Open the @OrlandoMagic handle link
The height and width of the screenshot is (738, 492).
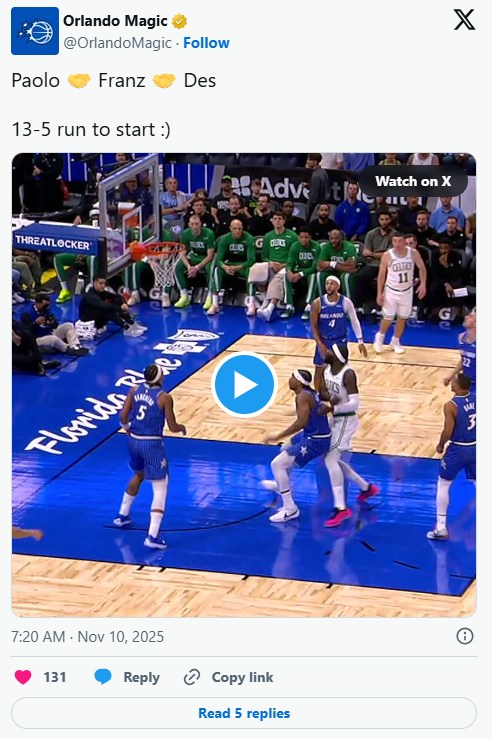[x=118, y=43]
